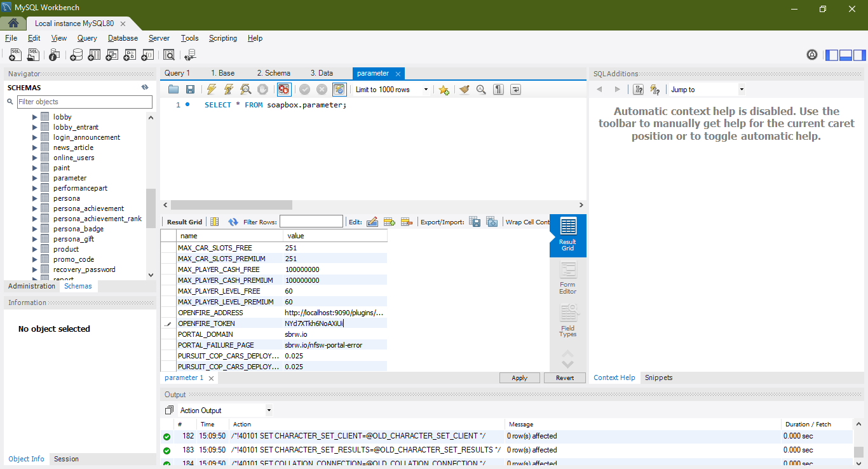
Task: Go to the home screen tab
Action: 13,24
